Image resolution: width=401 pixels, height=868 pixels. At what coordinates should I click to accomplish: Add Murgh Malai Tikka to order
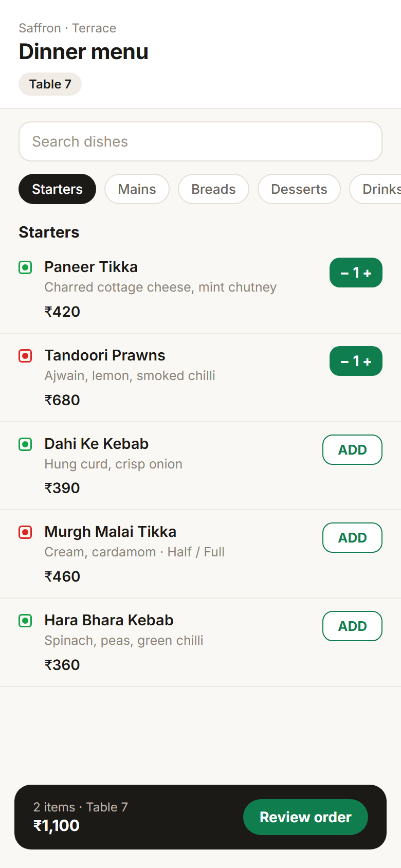(352, 538)
